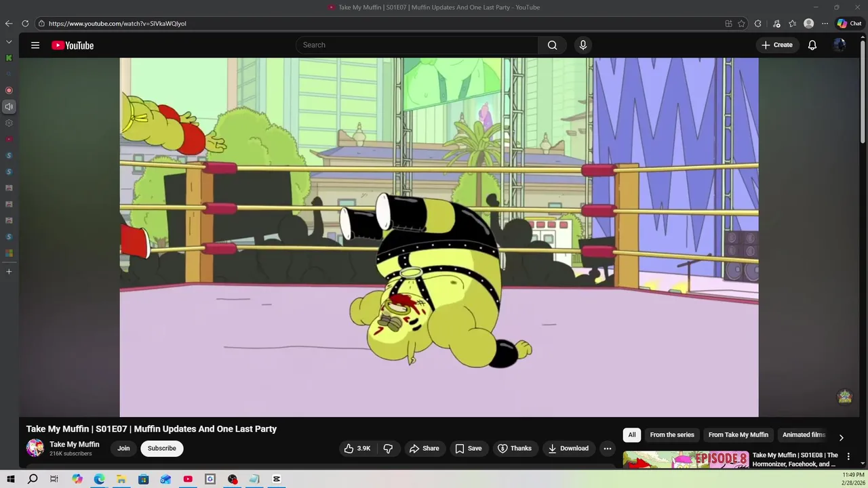
Task: Dislike the video
Action: coord(388,449)
